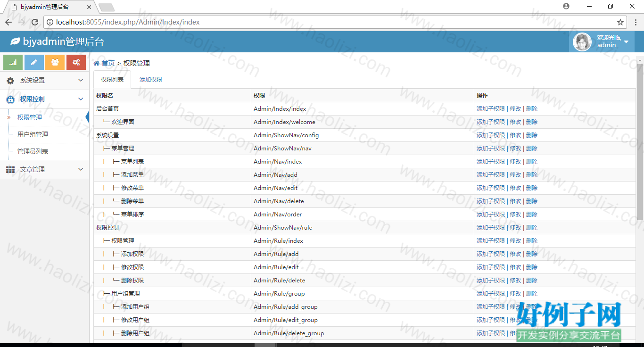Click 删除 for 删除菜单 row
This screenshot has width=644, height=347.
click(532, 201)
